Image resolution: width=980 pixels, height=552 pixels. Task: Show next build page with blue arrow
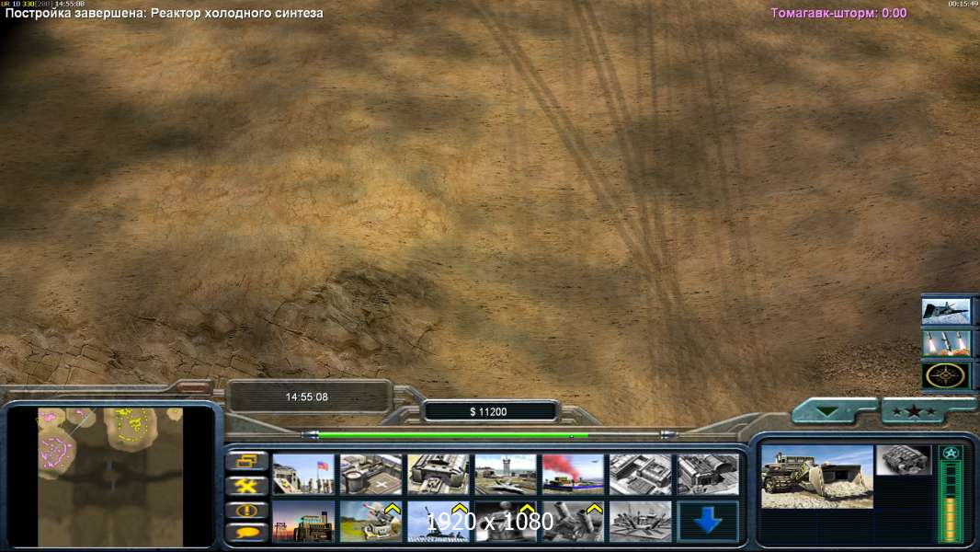tap(708, 522)
